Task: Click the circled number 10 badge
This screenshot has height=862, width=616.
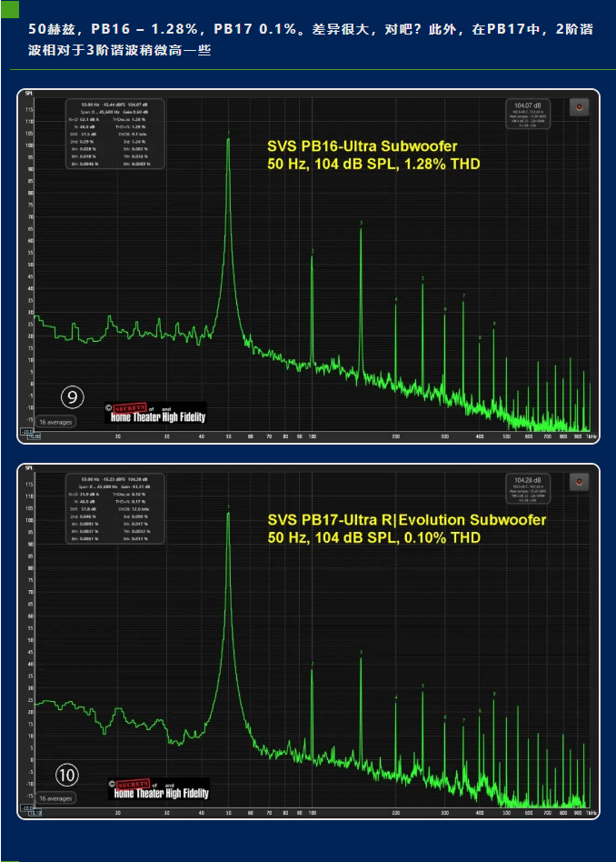Action: pyautogui.click(x=68, y=774)
